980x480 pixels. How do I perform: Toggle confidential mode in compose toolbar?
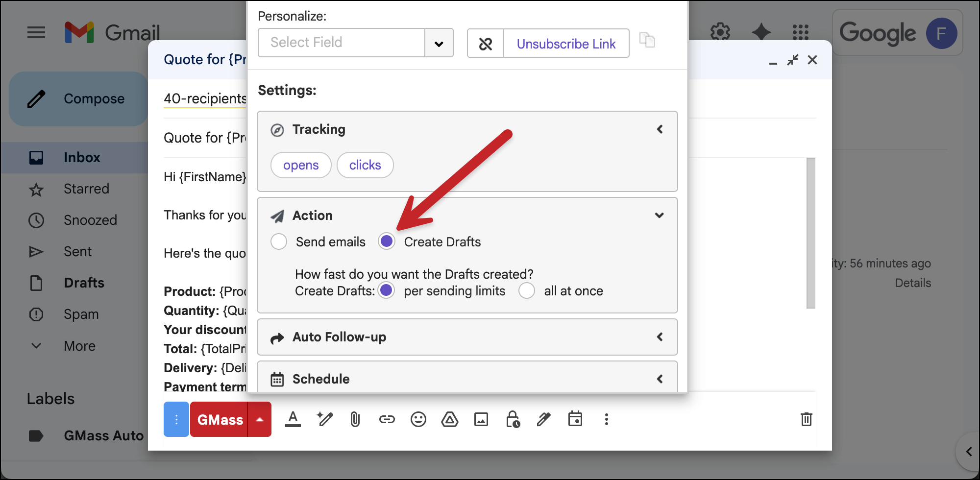point(513,419)
